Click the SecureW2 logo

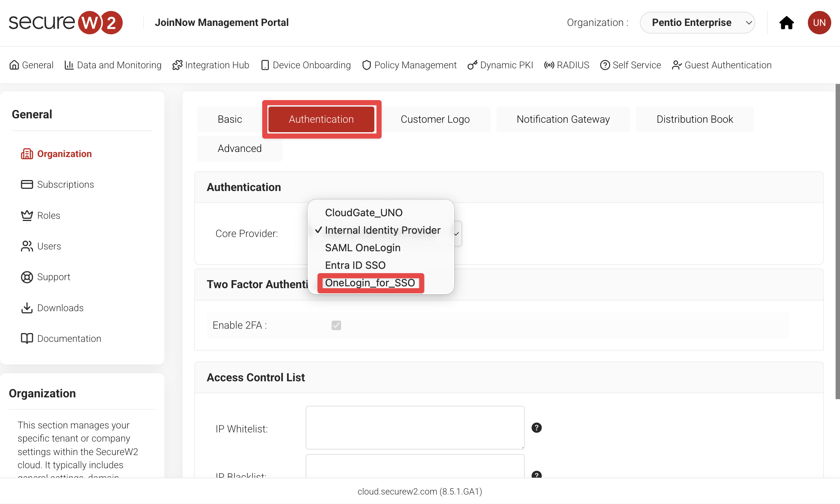pyautogui.click(x=66, y=23)
